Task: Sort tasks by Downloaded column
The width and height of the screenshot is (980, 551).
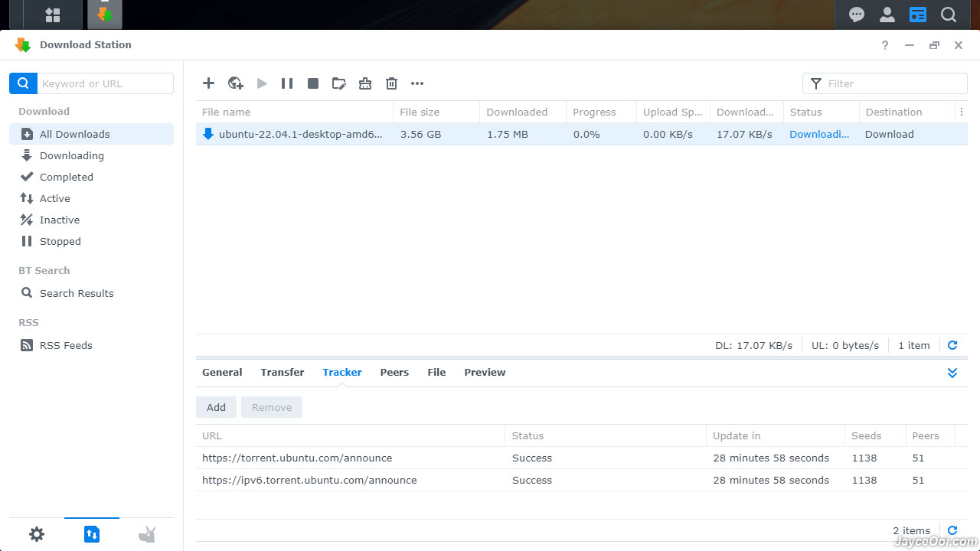Action: [523, 112]
